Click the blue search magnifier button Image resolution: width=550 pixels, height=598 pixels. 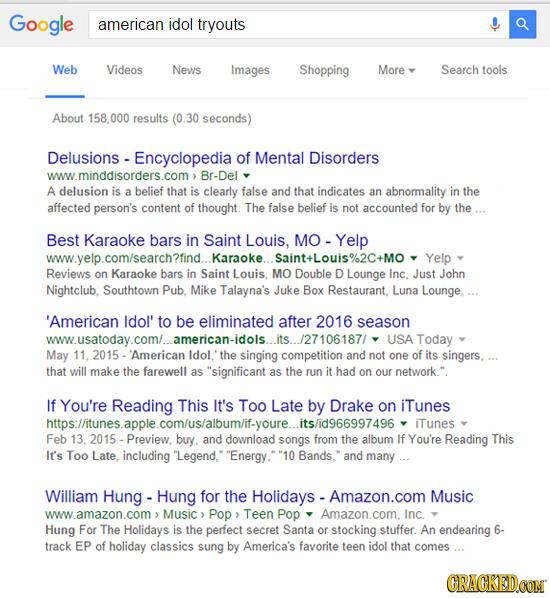click(523, 24)
